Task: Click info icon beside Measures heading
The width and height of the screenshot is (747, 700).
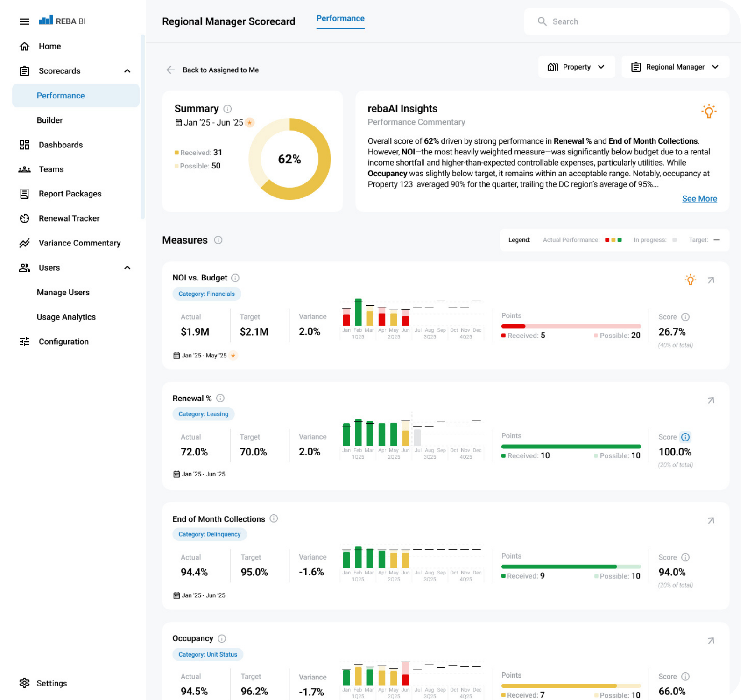Action: tap(218, 240)
